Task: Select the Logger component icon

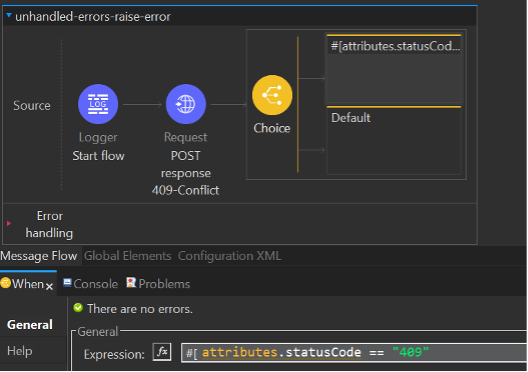Action: [x=98, y=104]
